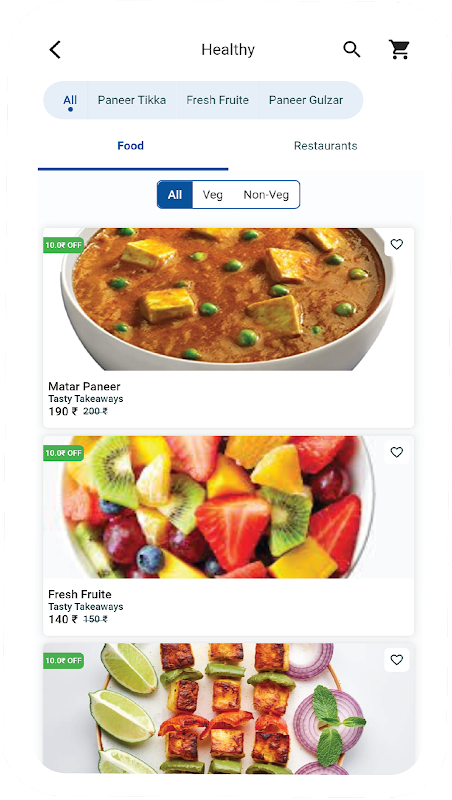
Task: Select the Paneer Gulzar category chip
Action: point(306,100)
